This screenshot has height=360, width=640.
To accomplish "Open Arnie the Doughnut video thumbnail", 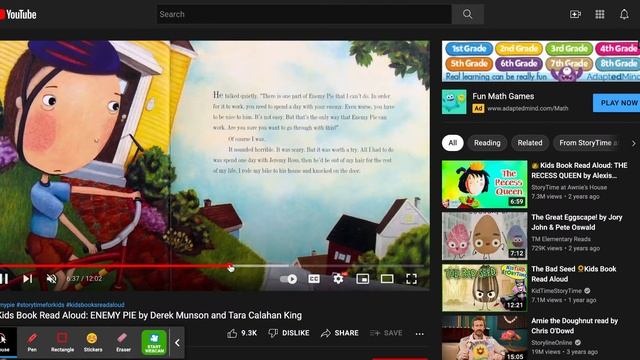I will pyautogui.click(x=484, y=338).
